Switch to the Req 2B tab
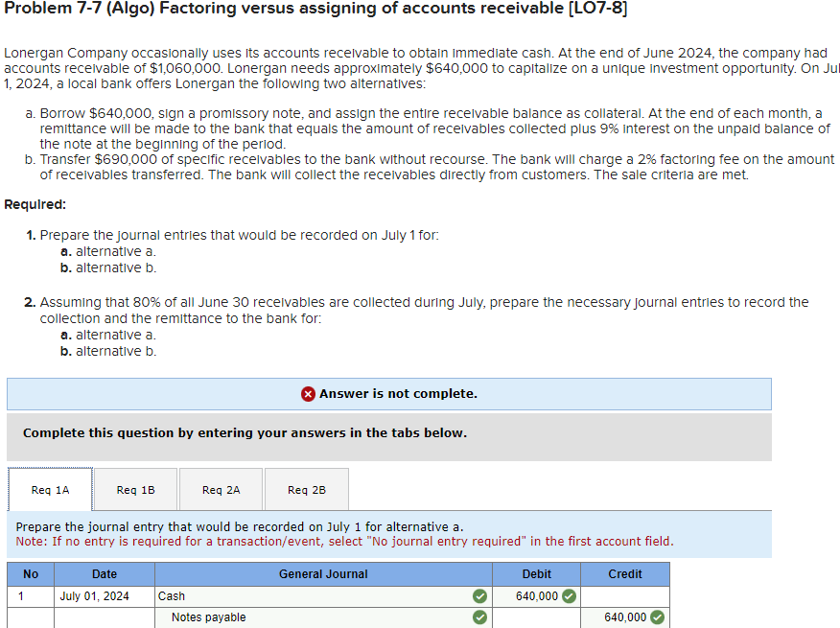 pyautogui.click(x=305, y=489)
